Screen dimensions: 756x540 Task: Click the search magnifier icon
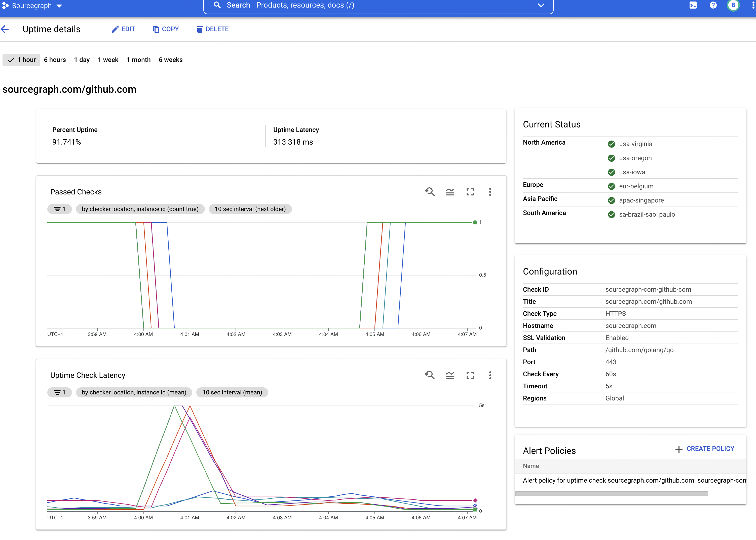tap(217, 5)
